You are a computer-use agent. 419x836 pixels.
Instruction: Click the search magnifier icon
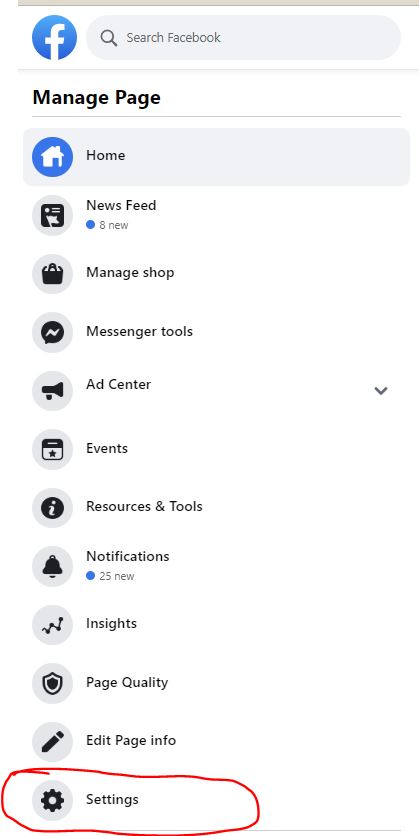(109, 38)
